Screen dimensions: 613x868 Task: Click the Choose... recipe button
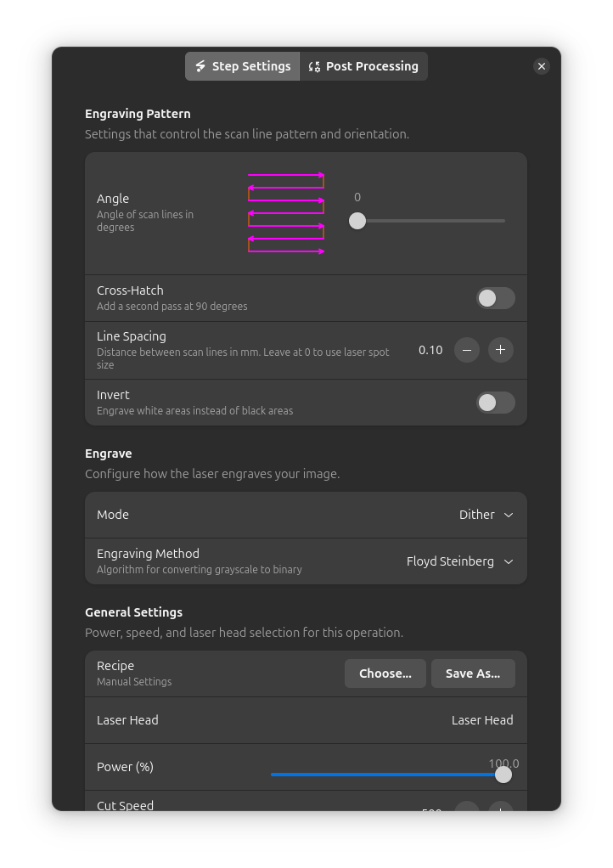[x=385, y=674]
